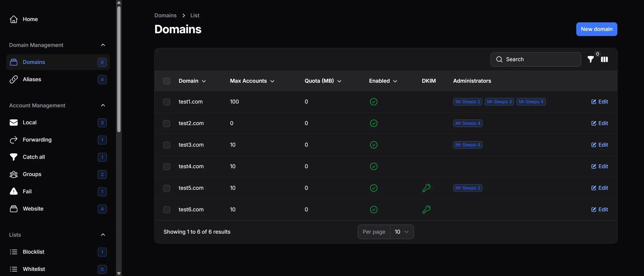Open the Aliases menu item
This screenshot has height=276, width=644.
tap(58, 79)
